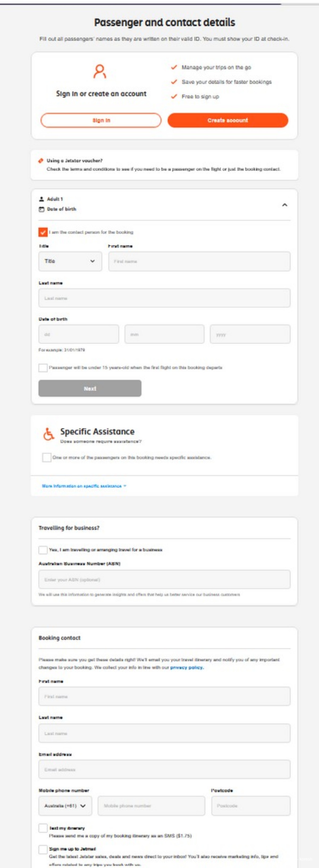Check the specific assistance needed checkbox
This screenshot has width=319, height=868.
pyautogui.click(x=47, y=458)
